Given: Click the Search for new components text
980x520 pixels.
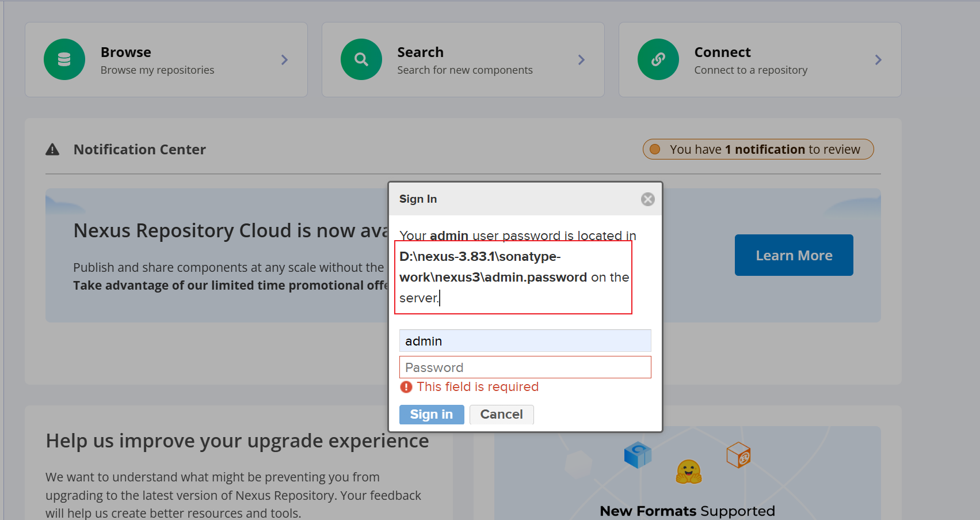Looking at the screenshot, I should 465,70.
